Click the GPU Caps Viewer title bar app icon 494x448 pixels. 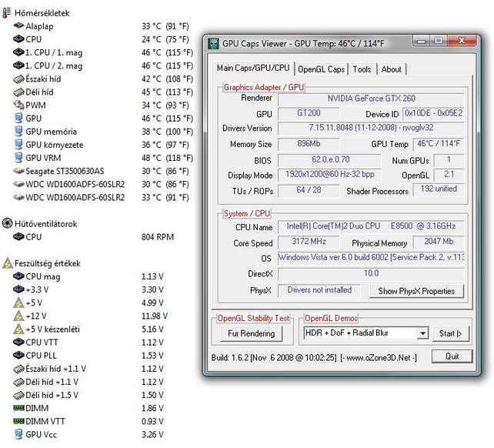[x=214, y=43]
